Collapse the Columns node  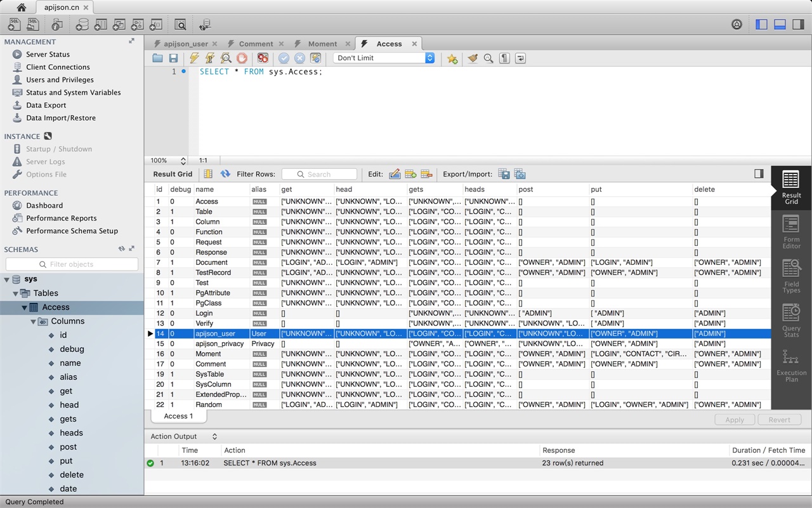tap(33, 321)
